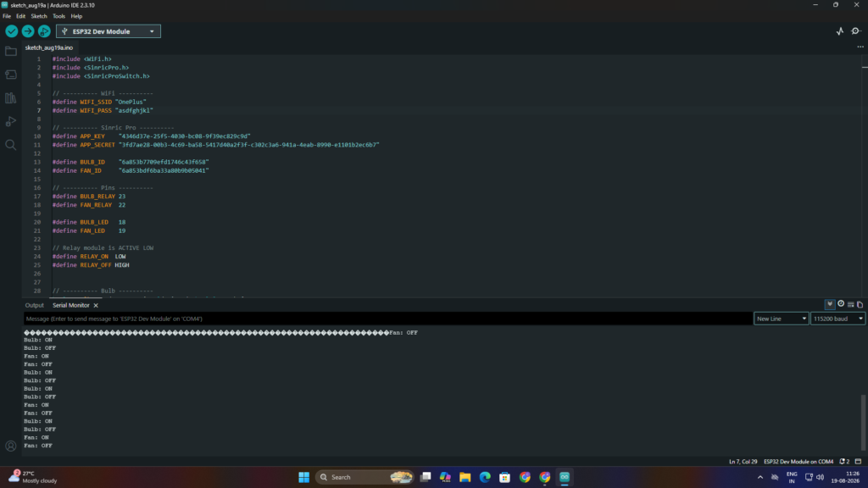Screen dimensions: 868x488
Task: Select the Serial Monitor tab
Action: point(71,305)
